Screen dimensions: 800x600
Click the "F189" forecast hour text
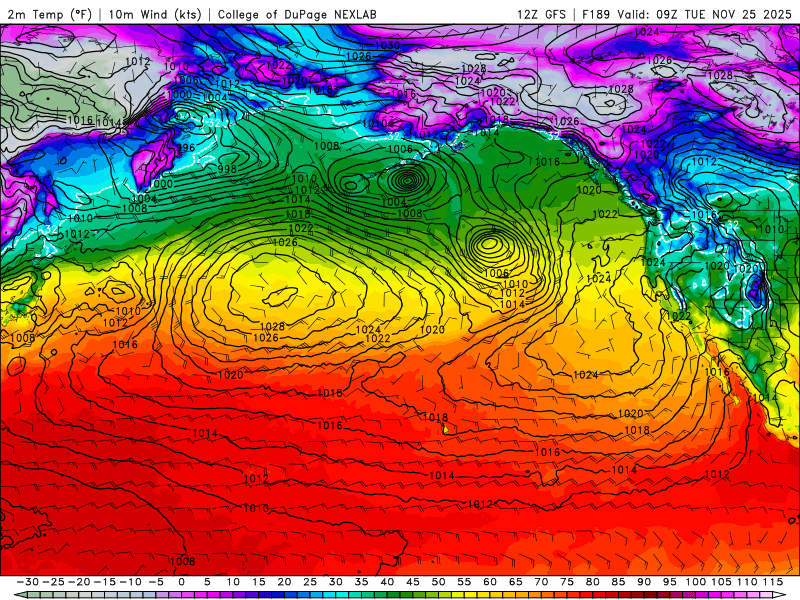pyautogui.click(x=596, y=14)
